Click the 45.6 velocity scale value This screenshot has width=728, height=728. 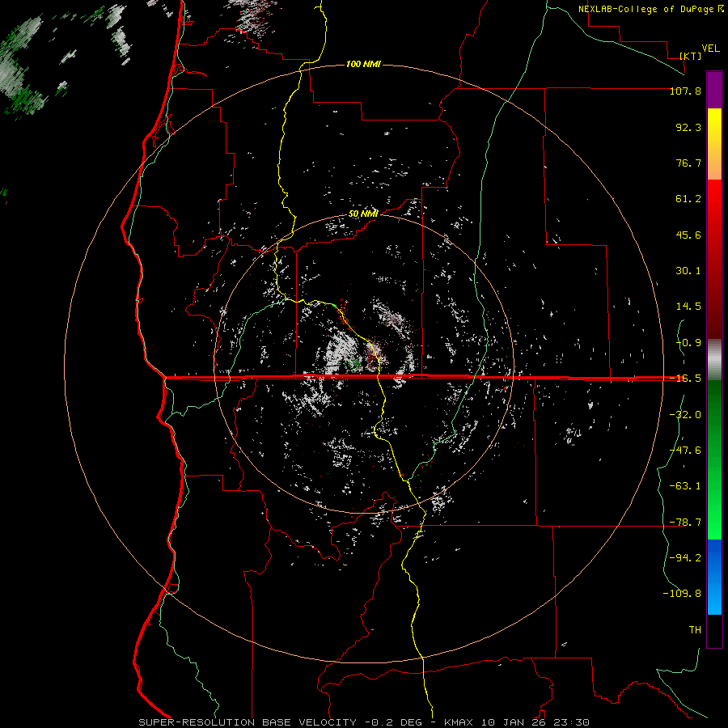pos(688,235)
